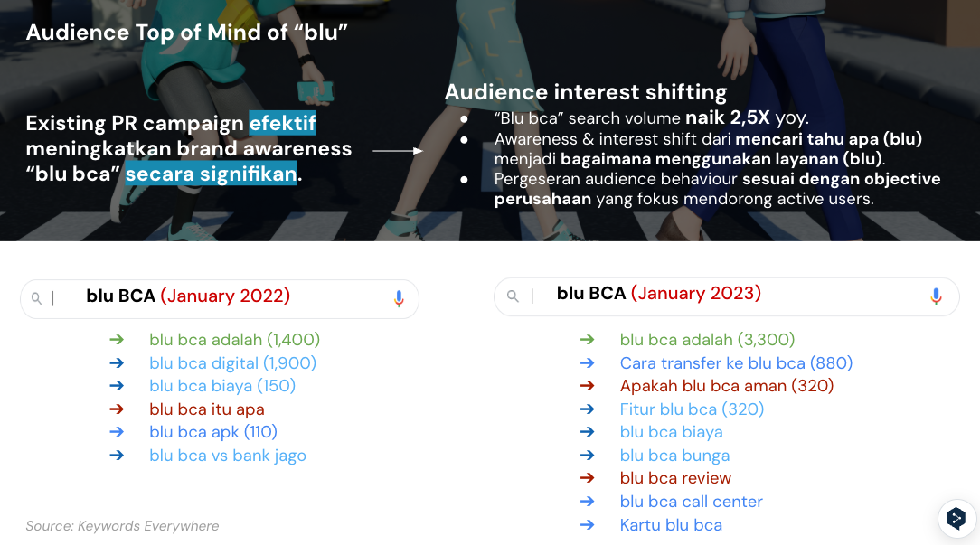This screenshot has width=980, height=545.
Task: Select 'blu bca vs bank jago' suggestion
Action: pyautogui.click(x=228, y=456)
